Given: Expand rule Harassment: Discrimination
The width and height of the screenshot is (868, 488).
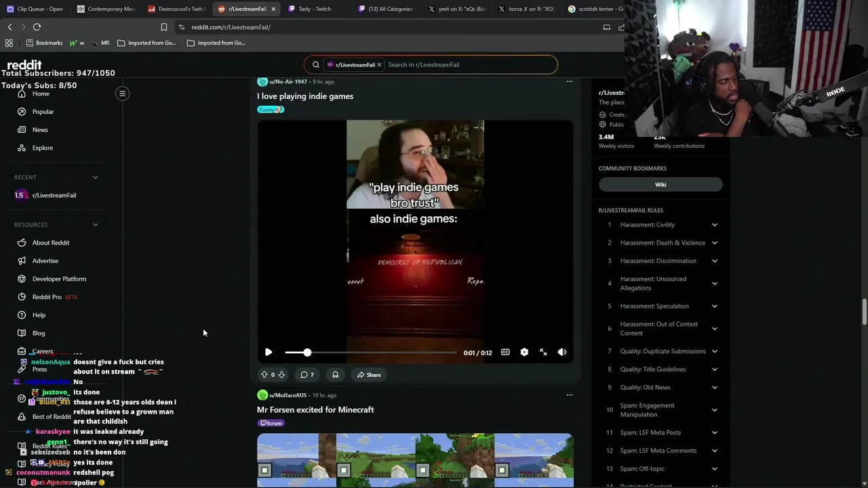Looking at the screenshot, I should [662, 261].
